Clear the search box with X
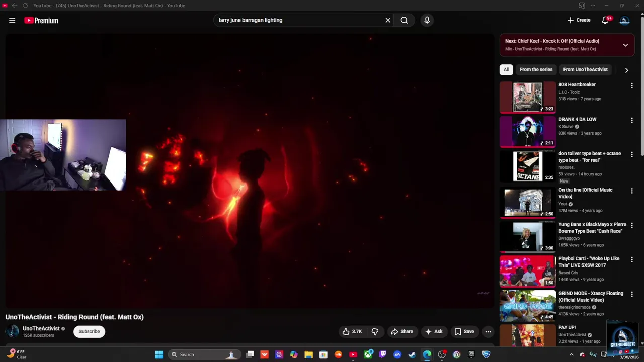644x362 pixels. coord(388,20)
